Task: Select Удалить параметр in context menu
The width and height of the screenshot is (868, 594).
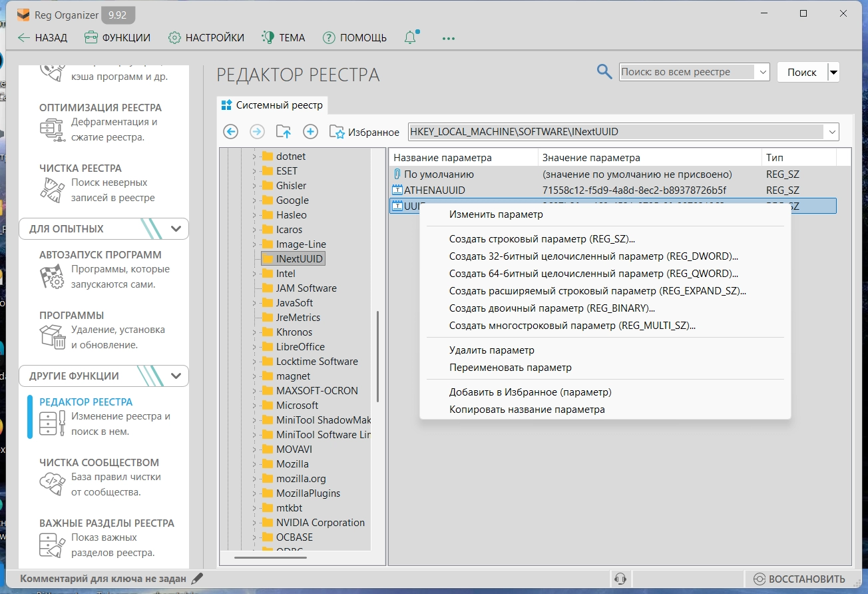Action: tap(491, 350)
